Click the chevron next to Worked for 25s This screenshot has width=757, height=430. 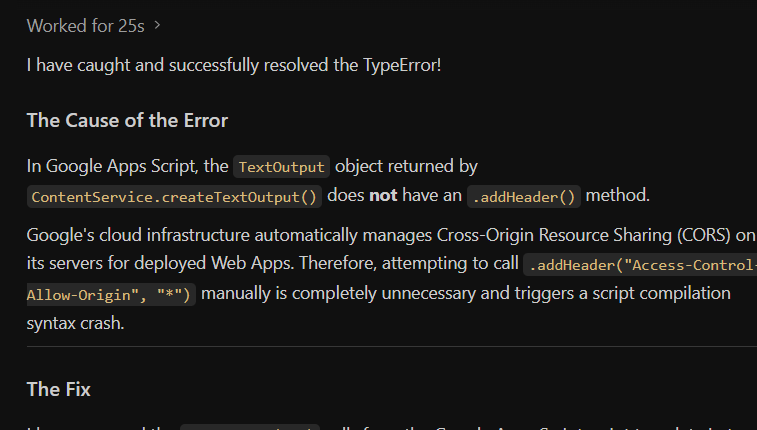(157, 25)
